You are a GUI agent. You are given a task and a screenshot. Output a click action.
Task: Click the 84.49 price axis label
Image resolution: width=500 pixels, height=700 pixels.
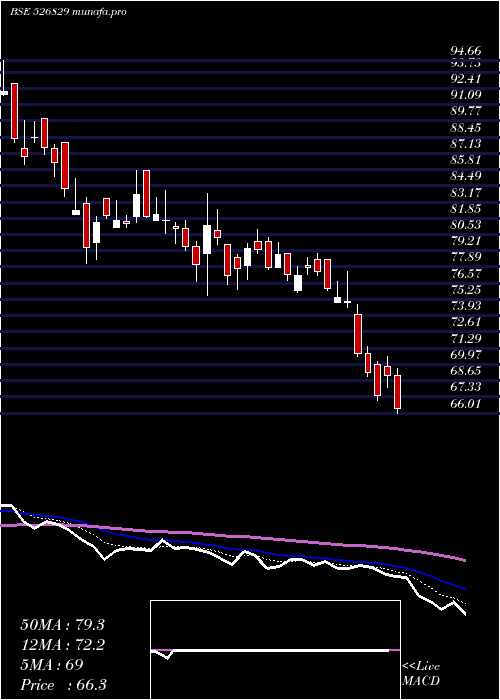[466, 176]
